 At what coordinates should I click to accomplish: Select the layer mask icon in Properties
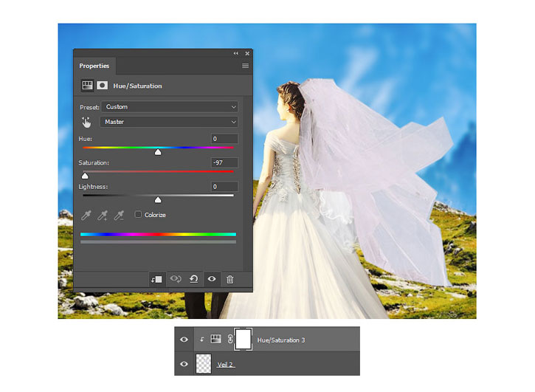(102, 86)
